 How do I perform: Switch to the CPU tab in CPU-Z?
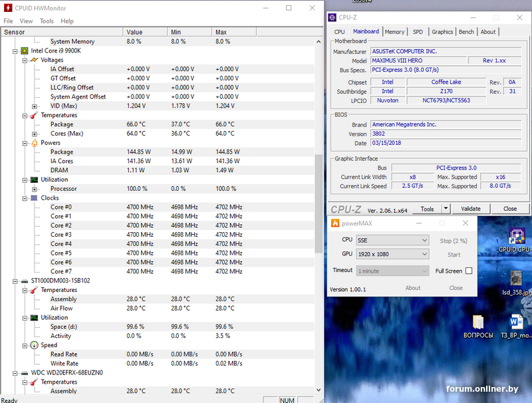(x=339, y=31)
